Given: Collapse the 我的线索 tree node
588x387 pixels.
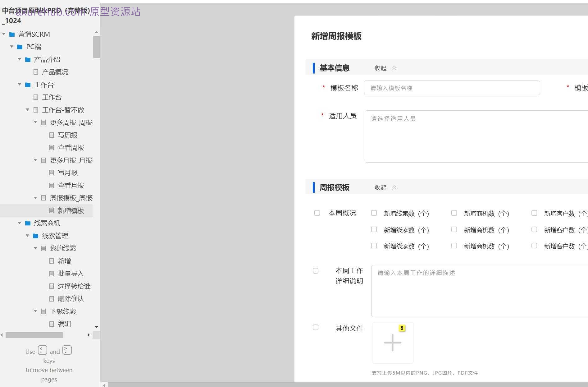Looking at the screenshot, I should (35, 248).
